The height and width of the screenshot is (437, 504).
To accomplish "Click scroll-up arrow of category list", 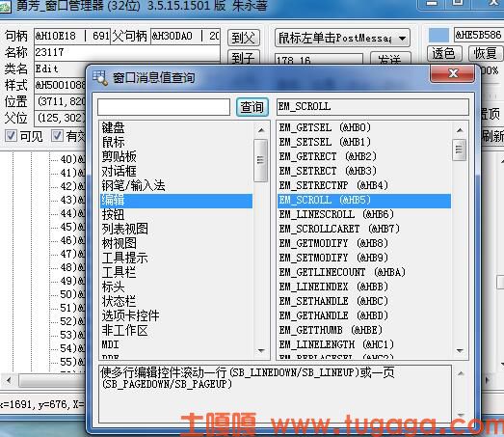I will pyautogui.click(x=261, y=130).
